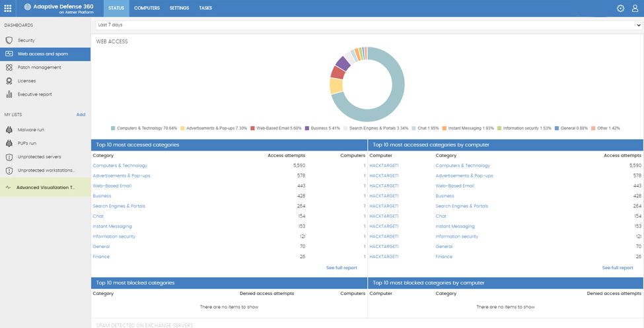The height and width of the screenshot is (328, 644).
Task: Open Patch management dashboard icon
Action: [9, 67]
